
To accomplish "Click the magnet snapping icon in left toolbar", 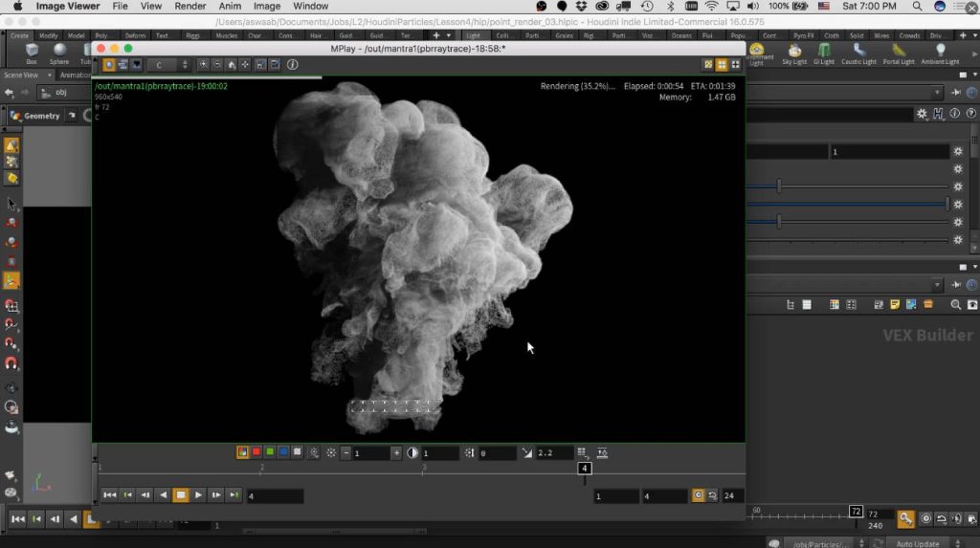I will pyautogui.click(x=11, y=362).
